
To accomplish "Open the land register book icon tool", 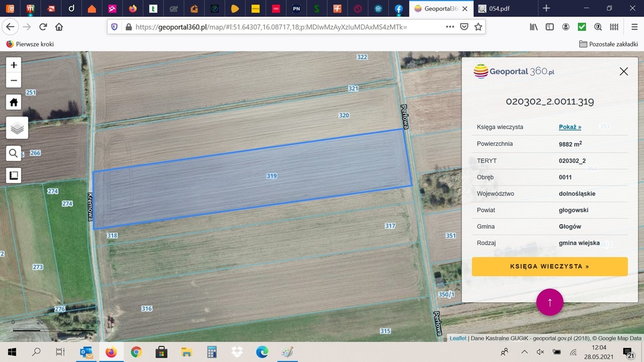I will click(x=14, y=175).
